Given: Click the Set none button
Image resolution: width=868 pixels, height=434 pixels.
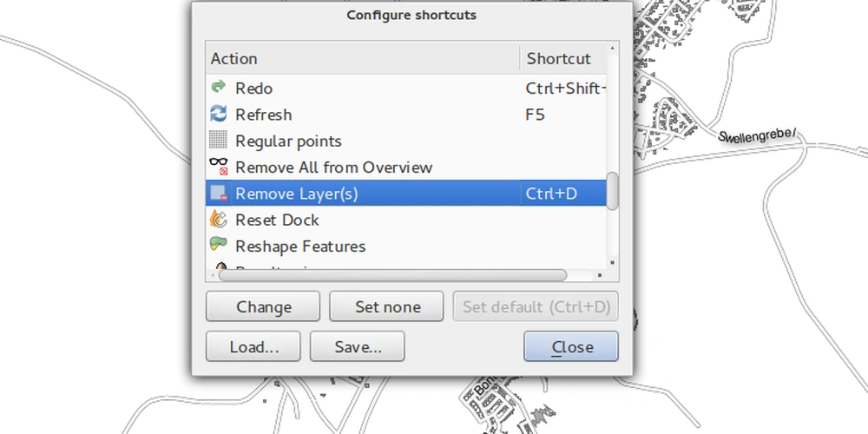Looking at the screenshot, I should point(386,306).
